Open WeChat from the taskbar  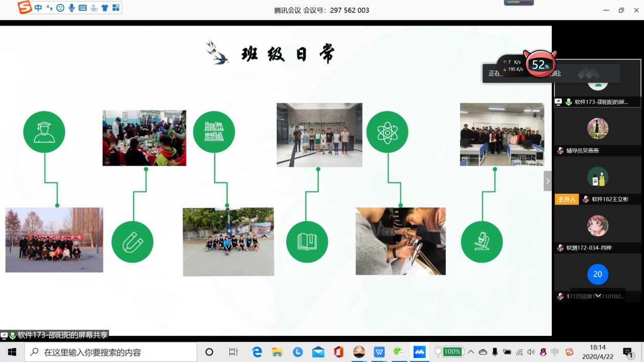399,352
